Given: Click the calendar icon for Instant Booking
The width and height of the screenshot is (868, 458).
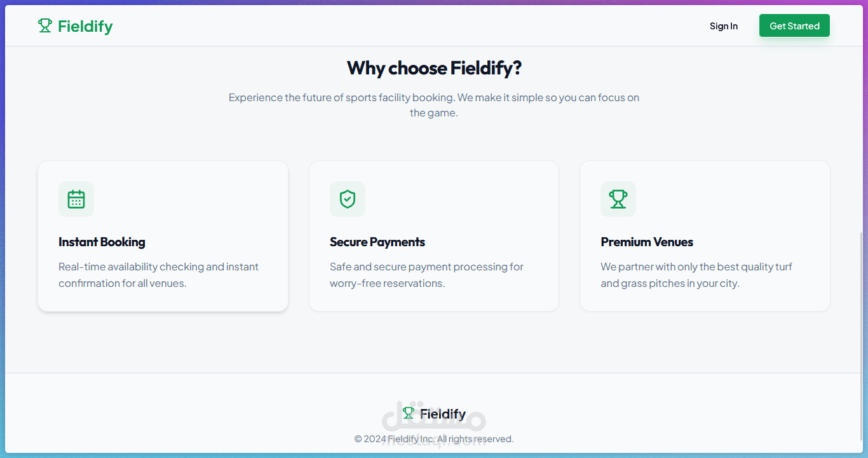Looking at the screenshot, I should pos(76,199).
